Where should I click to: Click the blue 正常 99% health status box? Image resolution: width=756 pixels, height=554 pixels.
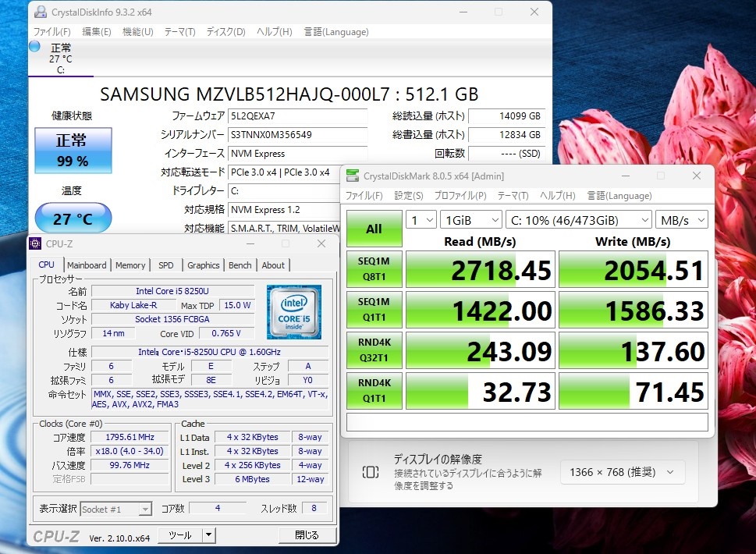click(73, 151)
